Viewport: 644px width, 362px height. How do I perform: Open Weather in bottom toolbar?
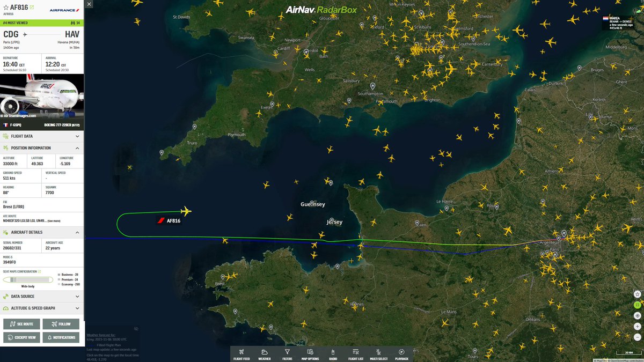[x=265, y=354]
